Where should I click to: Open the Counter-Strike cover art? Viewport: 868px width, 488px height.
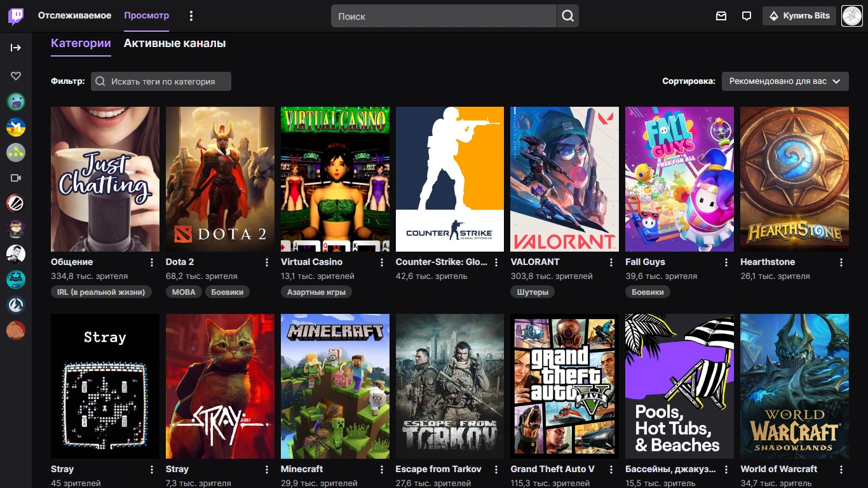pyautogui.click(x=450, y=179)
